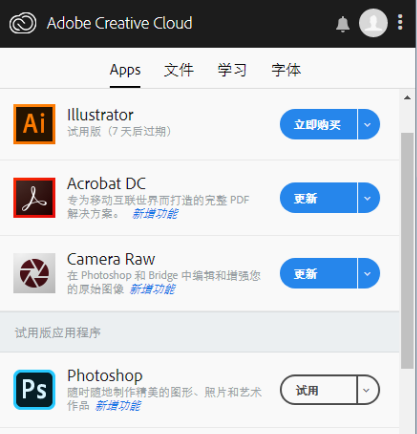Click the Creative Cloud logo icon
Image resolution: width=417 pixels, height=434 pixels.
[23, 23]
